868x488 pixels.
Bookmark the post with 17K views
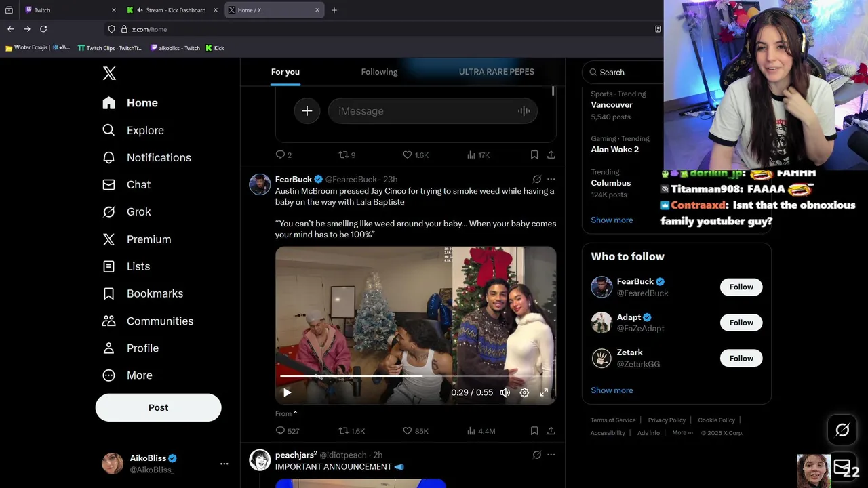(x=534, y=155)
